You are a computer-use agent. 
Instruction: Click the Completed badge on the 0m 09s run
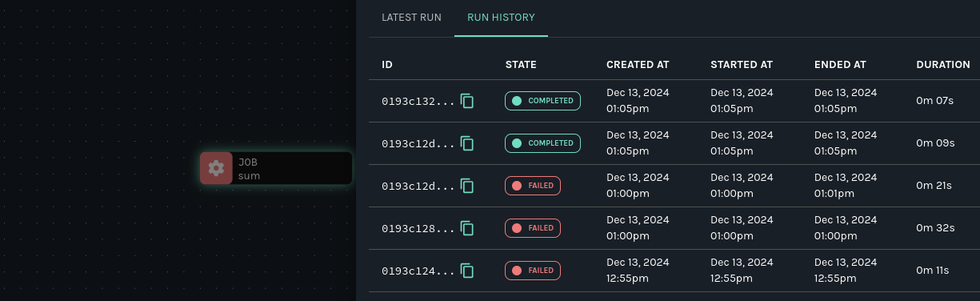pos(542,143)
